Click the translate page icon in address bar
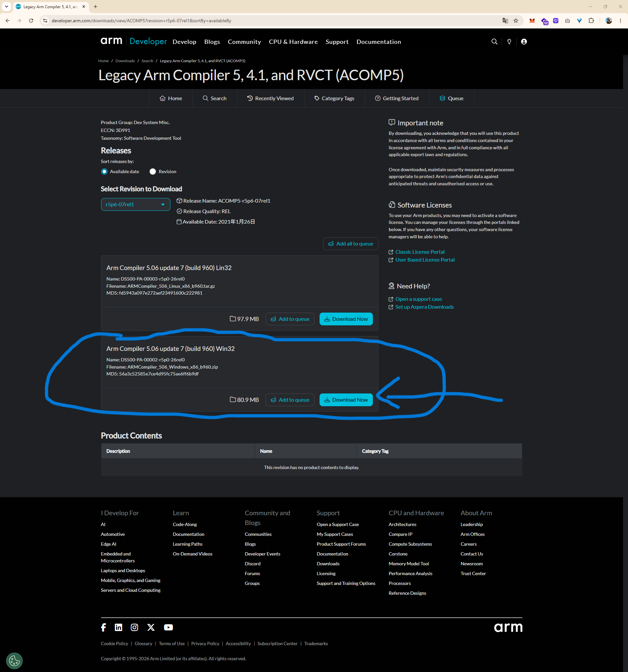 pyautogui.click(x=505, y=21)
